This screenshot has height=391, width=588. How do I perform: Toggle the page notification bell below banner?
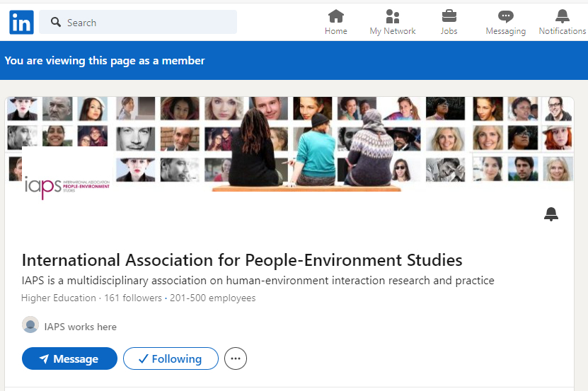pos(551,214)
